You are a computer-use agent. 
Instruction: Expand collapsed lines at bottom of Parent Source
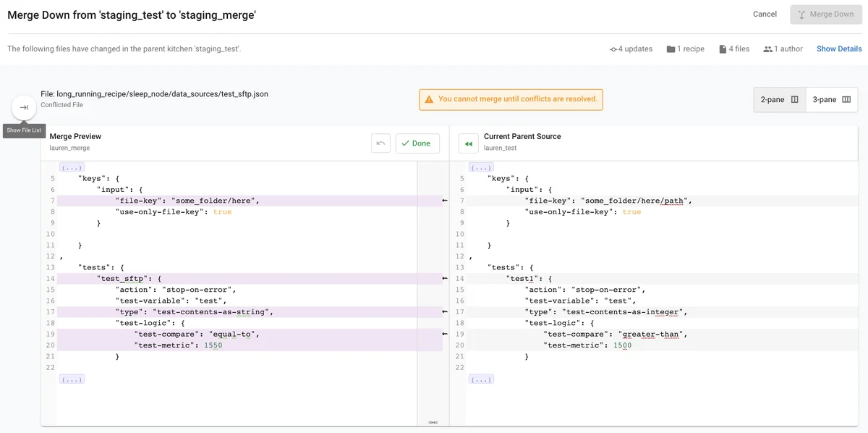(x=481, y=379)
